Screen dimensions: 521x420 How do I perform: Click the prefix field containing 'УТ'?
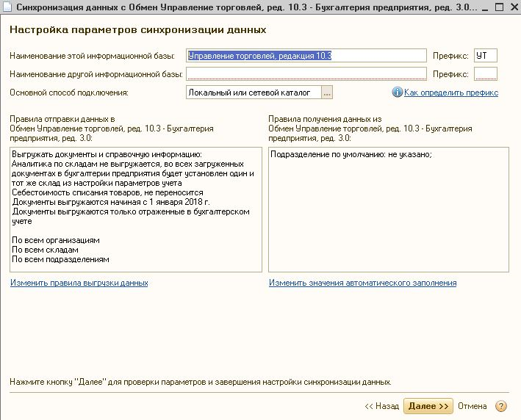click(486, 56)
